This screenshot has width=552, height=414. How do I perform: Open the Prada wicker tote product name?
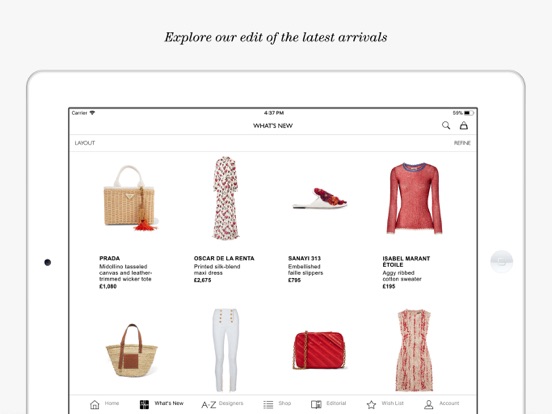tap(125, 273)
